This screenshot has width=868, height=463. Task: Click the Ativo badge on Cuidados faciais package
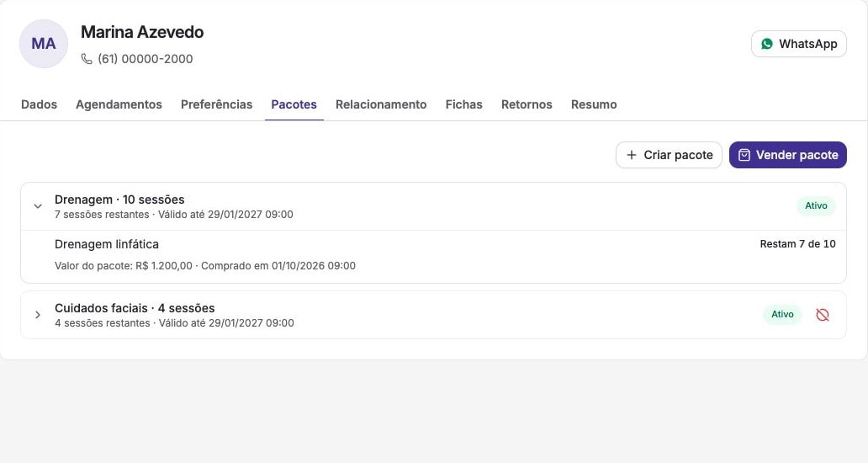point(782,314)
